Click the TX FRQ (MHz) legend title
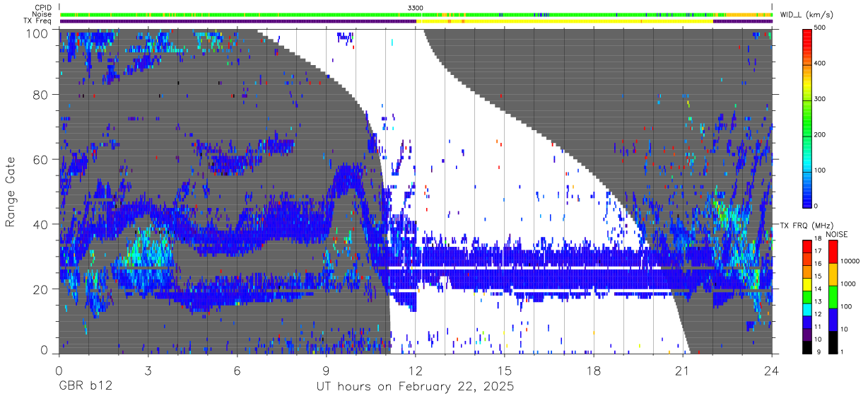 (807, 226)
